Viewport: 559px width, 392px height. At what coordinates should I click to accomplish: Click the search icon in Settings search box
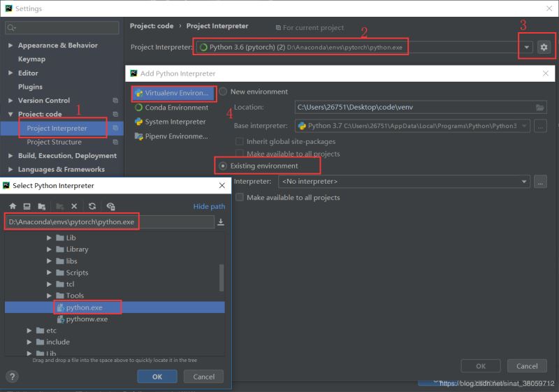click(x=11, y=28)
